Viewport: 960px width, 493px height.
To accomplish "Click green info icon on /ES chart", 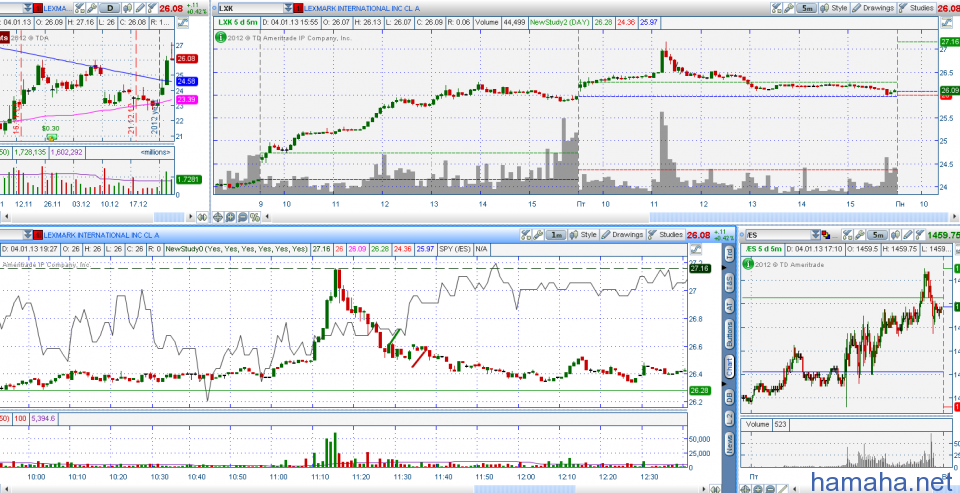I will point(747,264).
